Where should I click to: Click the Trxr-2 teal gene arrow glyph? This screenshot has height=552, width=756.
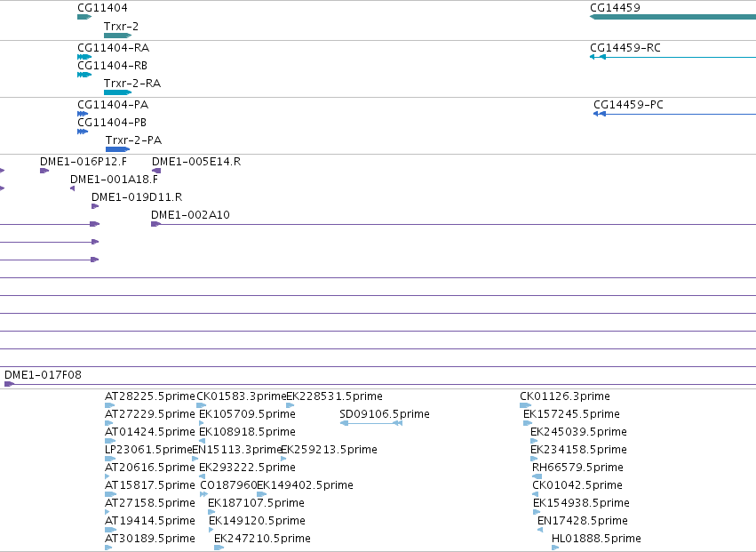117,36
